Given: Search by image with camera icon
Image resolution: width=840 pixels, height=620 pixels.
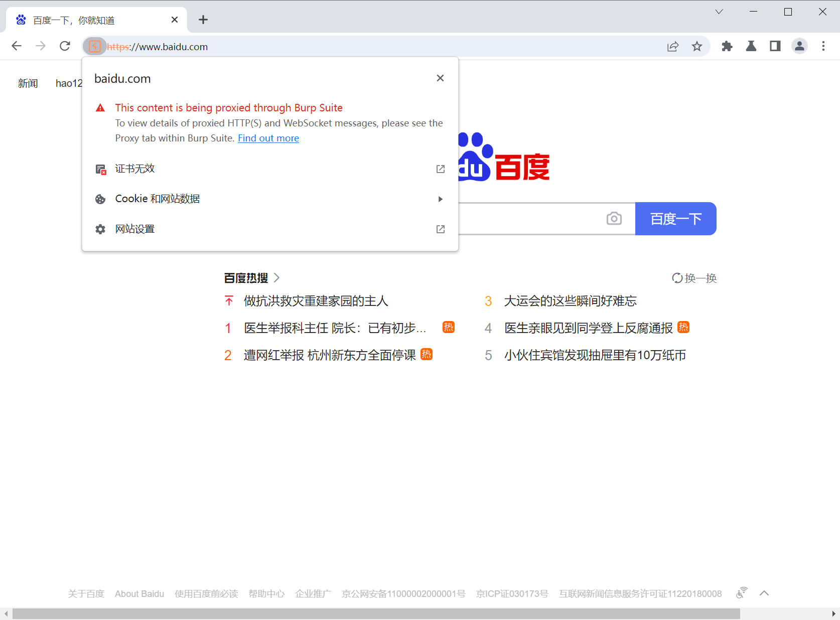Looking at the screenshot, I should coord(614,219).
